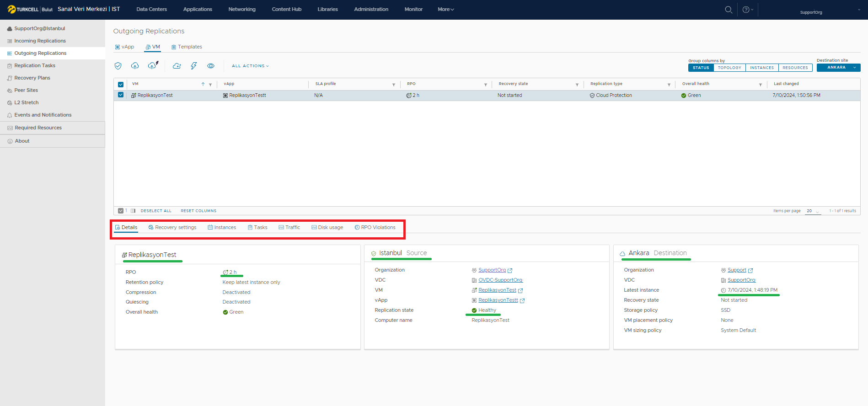
Task: Click the vApp icon beside ReplikasyonTestt cell
Action: pyautogui.click(x=225, y=96)
